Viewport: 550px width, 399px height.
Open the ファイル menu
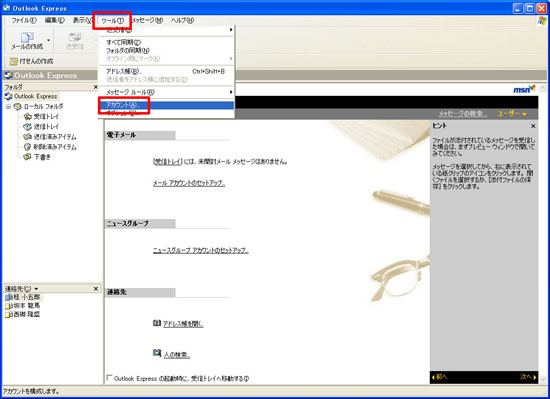click(24, 20)
